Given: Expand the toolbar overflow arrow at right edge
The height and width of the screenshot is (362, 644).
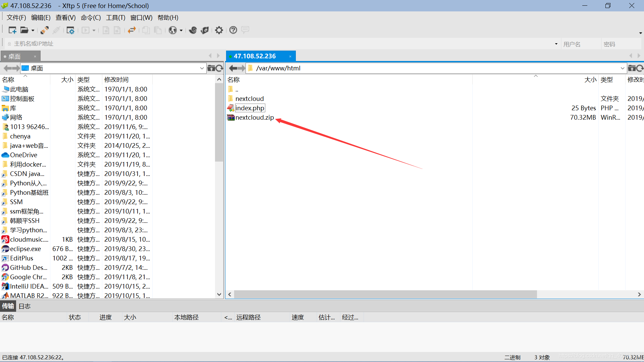Looking at the screenshot, I should [x=641, y=33].
